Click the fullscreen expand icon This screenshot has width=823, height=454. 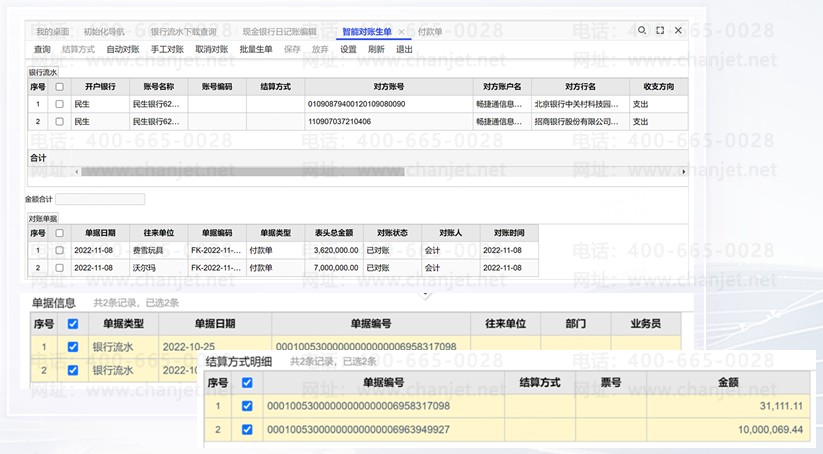click(x=660, y=31)
